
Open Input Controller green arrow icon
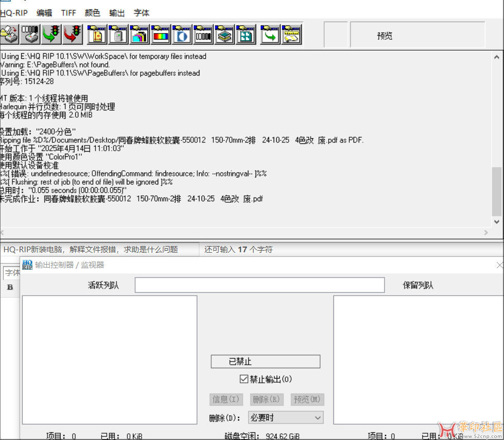point(270,34)
